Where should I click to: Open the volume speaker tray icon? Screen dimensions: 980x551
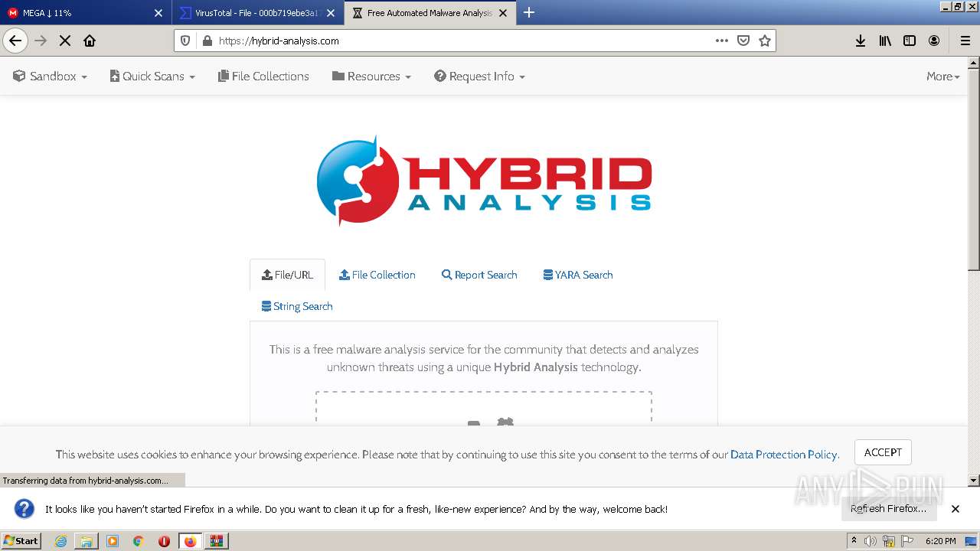point(871,541)
